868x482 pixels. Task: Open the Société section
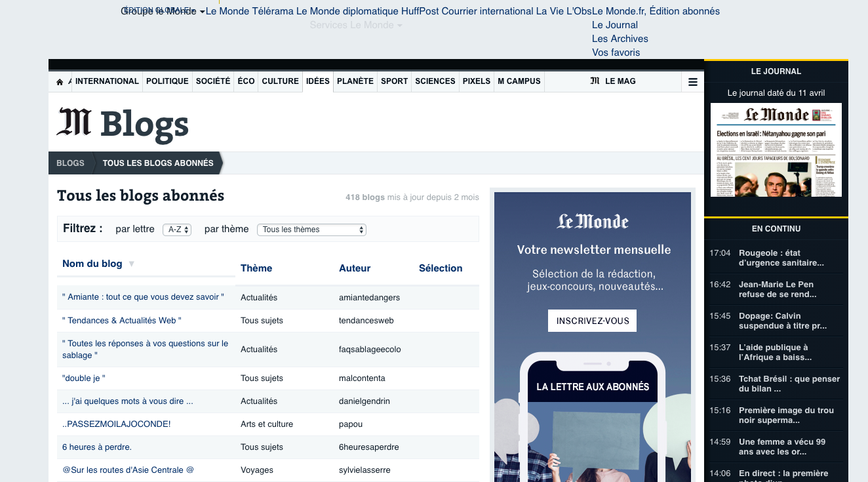point(213,81)
